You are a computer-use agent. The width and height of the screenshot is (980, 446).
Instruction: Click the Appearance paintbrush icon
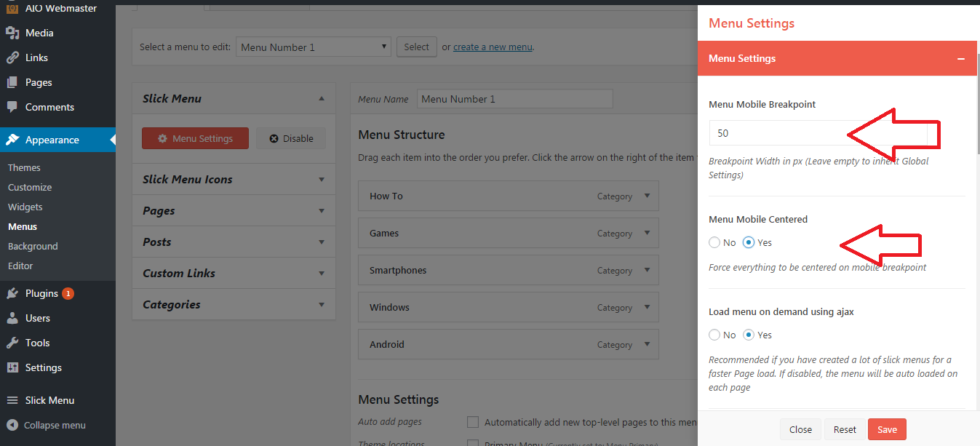12,140
